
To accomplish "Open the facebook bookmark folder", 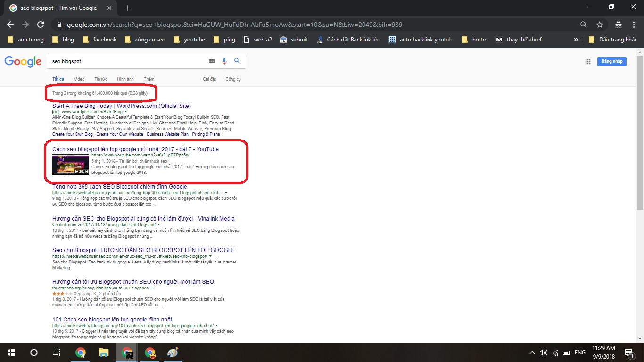I will pos(99,40).
